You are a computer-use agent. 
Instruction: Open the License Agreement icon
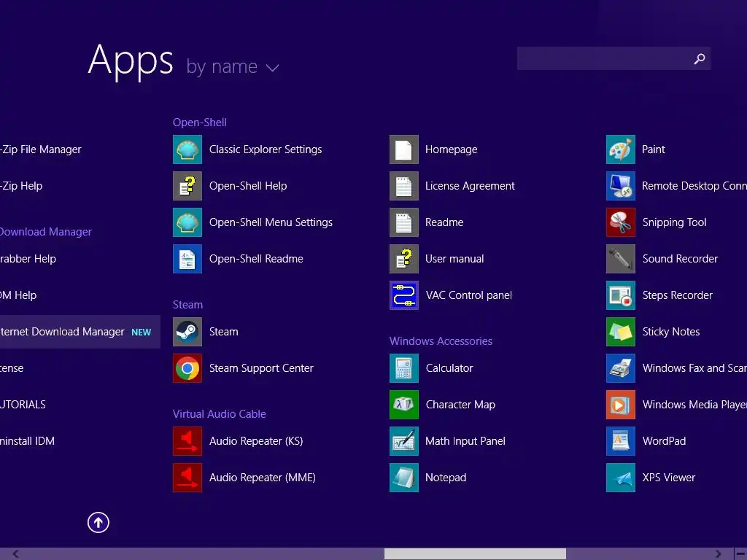(x=404, y=186)
